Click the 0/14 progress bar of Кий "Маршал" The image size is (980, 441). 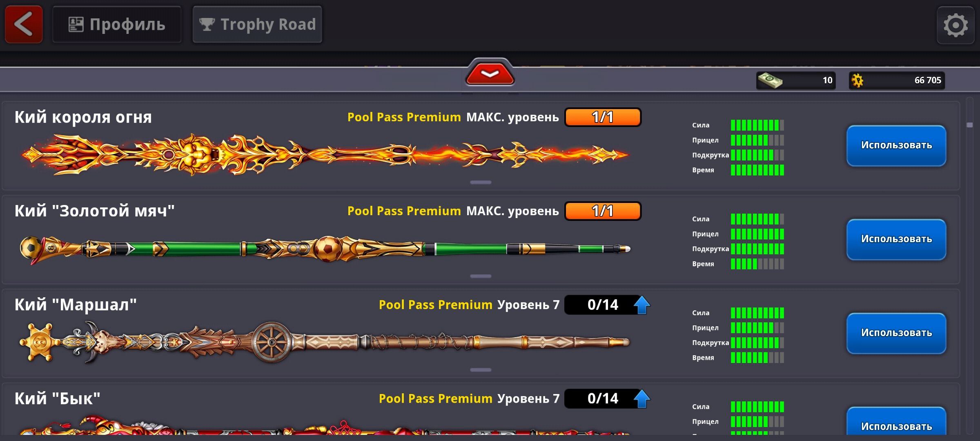point(603,305)
